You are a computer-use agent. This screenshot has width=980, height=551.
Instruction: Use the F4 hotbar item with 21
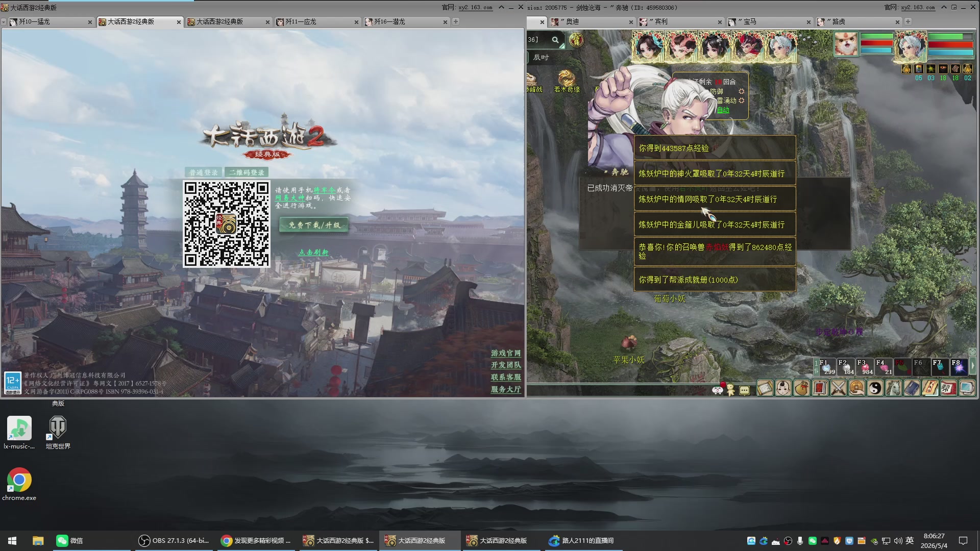click(884, 367)
